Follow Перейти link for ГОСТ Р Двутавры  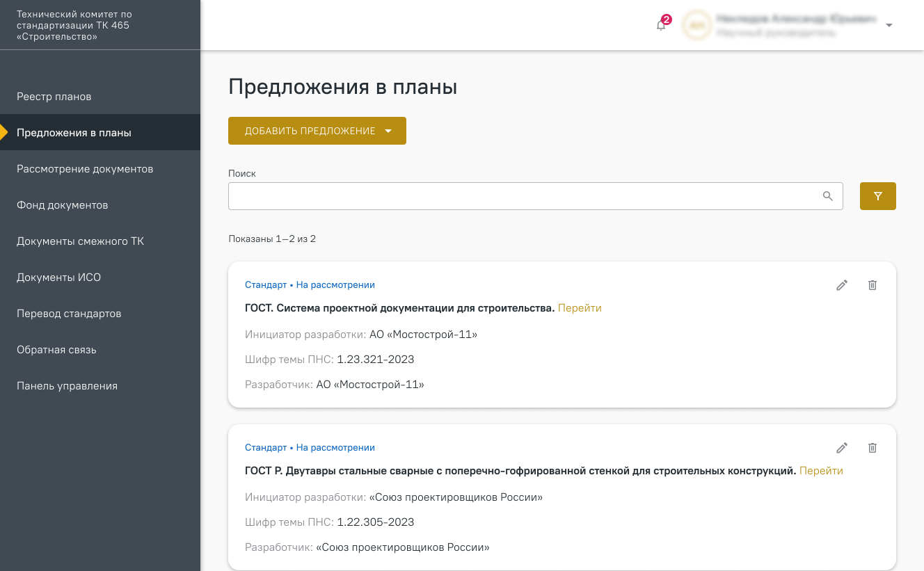pyautogui.click(x=821, y=471)
